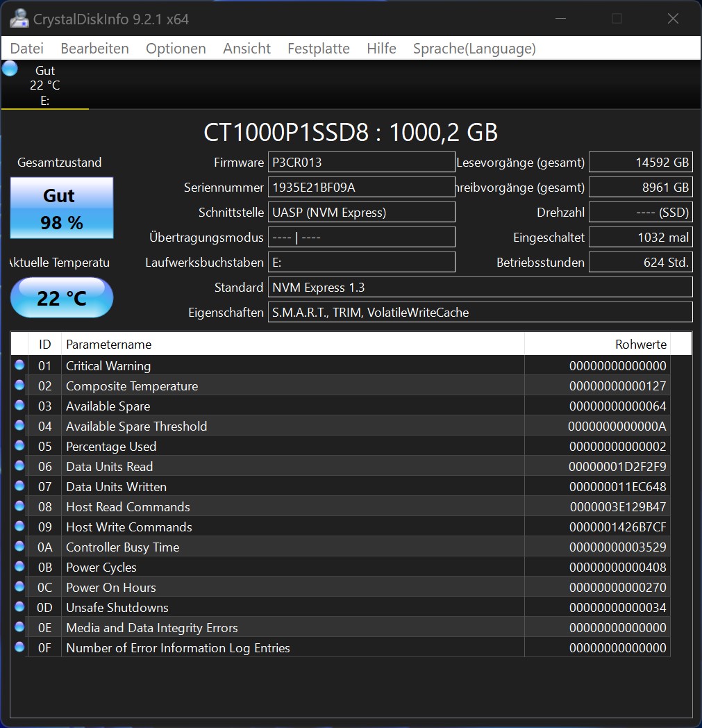Click the CrystalDiskInfo app icon in title bar
Image resolution: width=702 pixels, height=728 pixels.
click(19, 19)
